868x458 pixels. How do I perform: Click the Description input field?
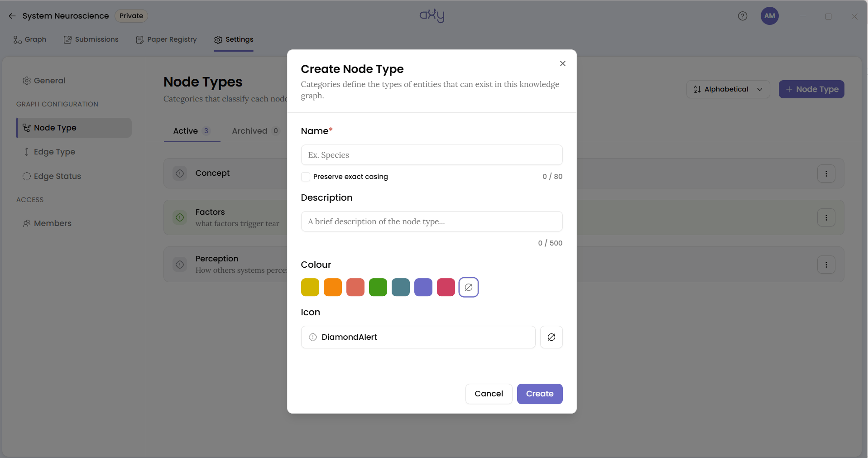tap(432, 222)
